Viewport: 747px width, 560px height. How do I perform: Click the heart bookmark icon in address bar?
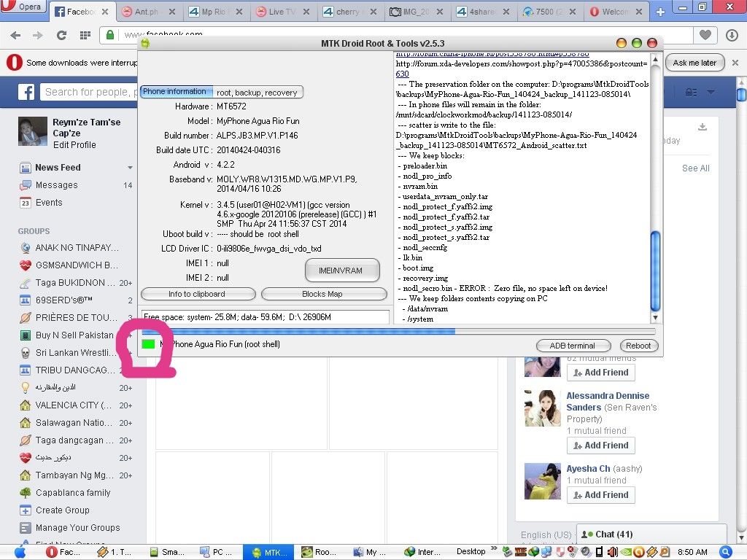tap(705, 35)
